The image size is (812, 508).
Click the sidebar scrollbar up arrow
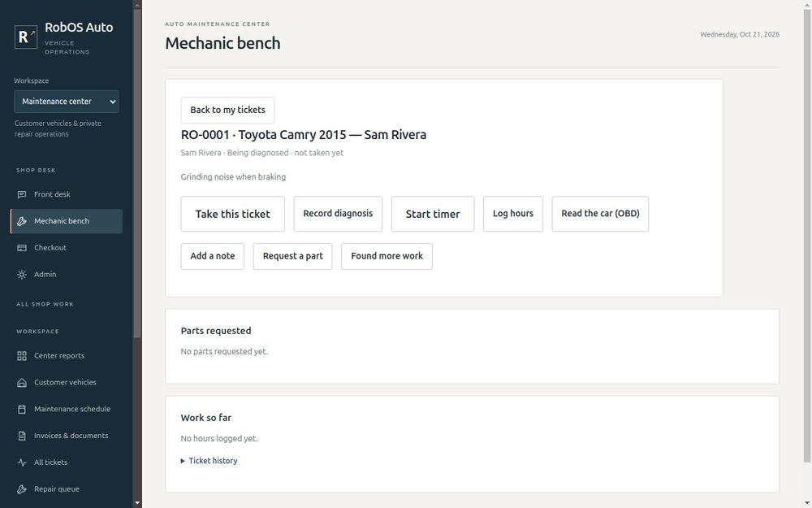[137, 5]
